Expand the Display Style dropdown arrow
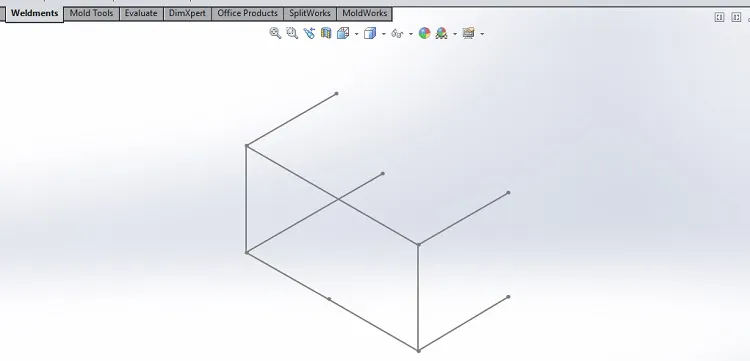The width and height of the screenshot is (750, 361). pos(384,34)
